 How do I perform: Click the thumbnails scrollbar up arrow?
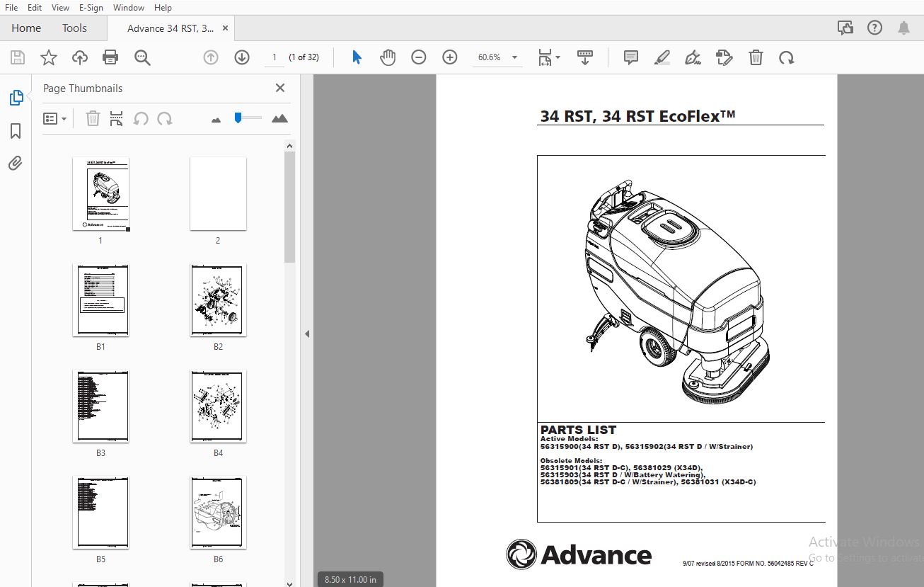289,146
